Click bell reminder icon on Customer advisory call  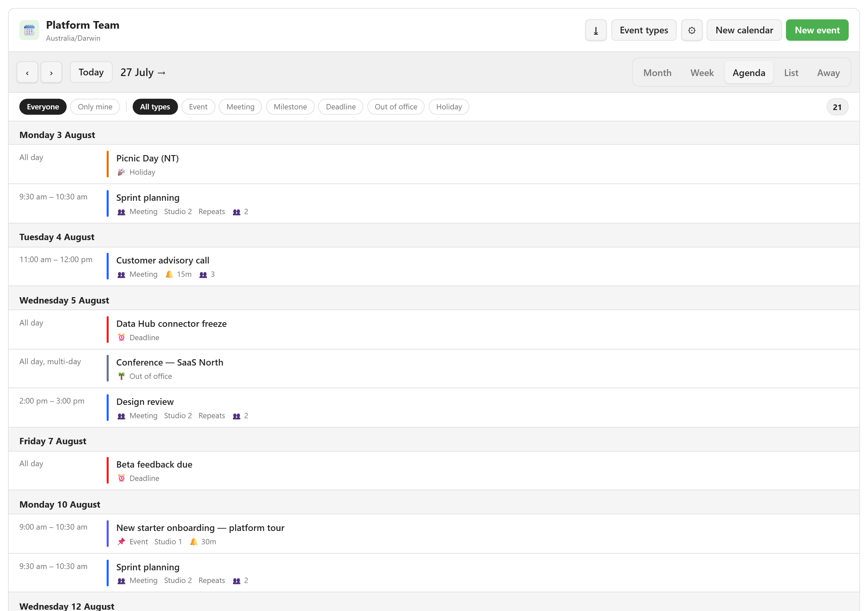point(169,274)
